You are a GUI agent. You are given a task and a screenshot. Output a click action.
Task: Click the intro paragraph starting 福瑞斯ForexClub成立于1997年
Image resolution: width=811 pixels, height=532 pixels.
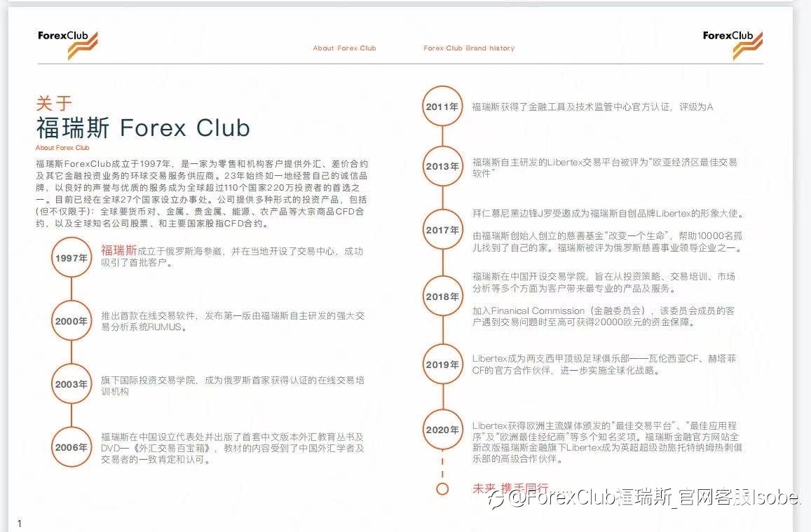point(203,194)
